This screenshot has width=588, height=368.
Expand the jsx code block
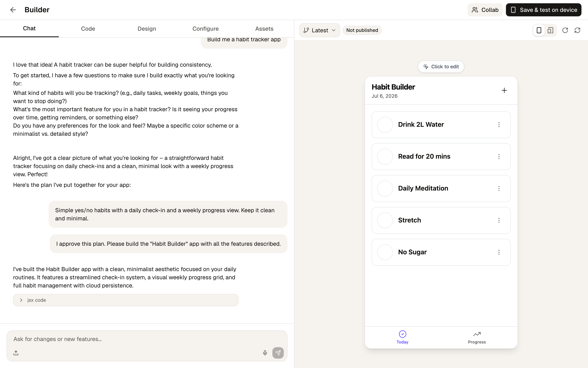[126, 300]
